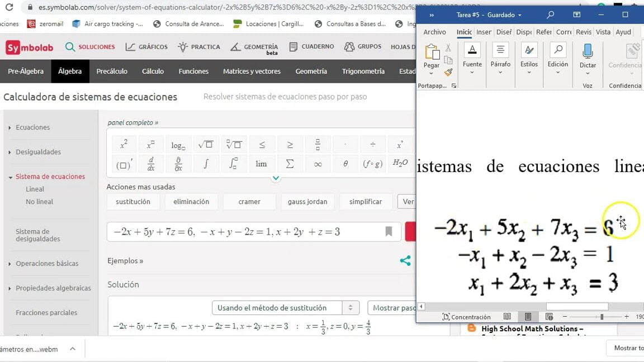The width and height of the screenshot is (644, 362).
Task: Click the Word zoom slider handle
Action: point(602,317)
